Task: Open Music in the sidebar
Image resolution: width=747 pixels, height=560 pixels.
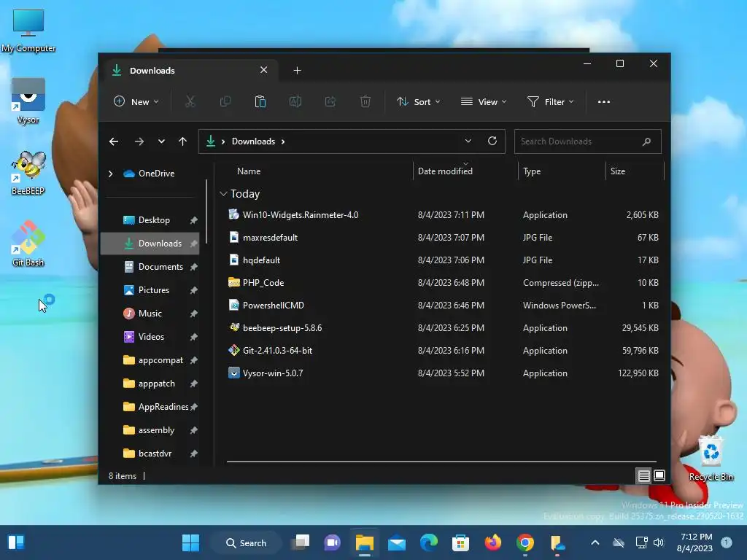Action: [150, 314]
